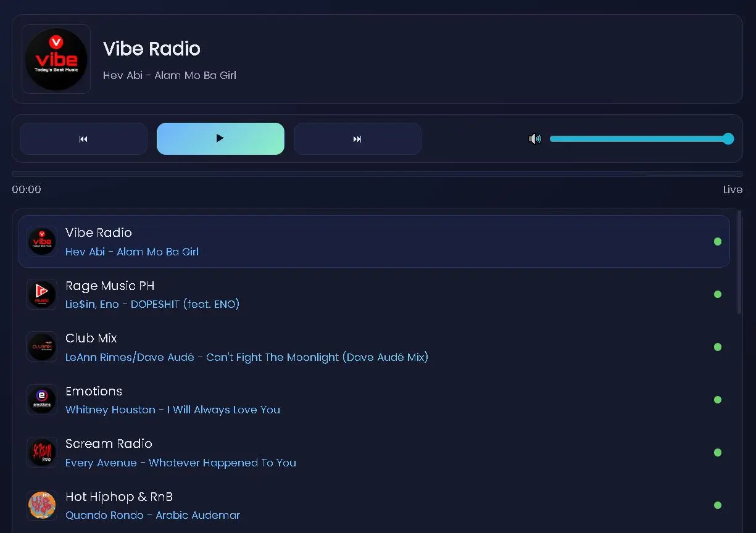This screenshot has height=533, width=756.
Task: Click the green status dot for Scream Radio
Action: click(x=718, y=452)
